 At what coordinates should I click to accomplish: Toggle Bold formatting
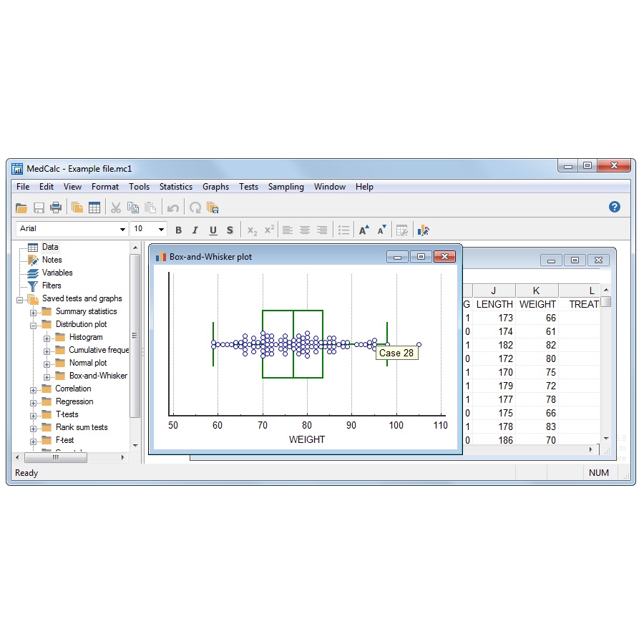[178, 230]
